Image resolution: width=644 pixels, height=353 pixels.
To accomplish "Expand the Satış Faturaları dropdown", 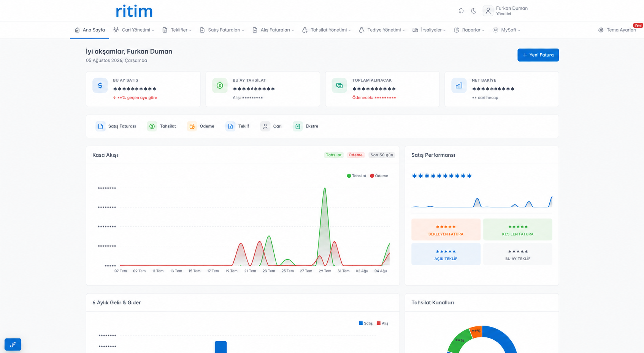I will 222,30.
